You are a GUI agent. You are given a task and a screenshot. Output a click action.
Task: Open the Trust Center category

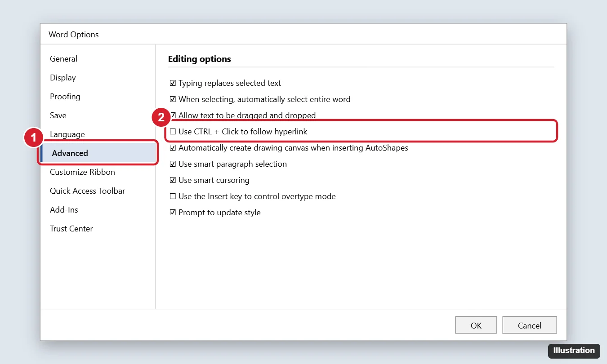[x=71, y=229]
